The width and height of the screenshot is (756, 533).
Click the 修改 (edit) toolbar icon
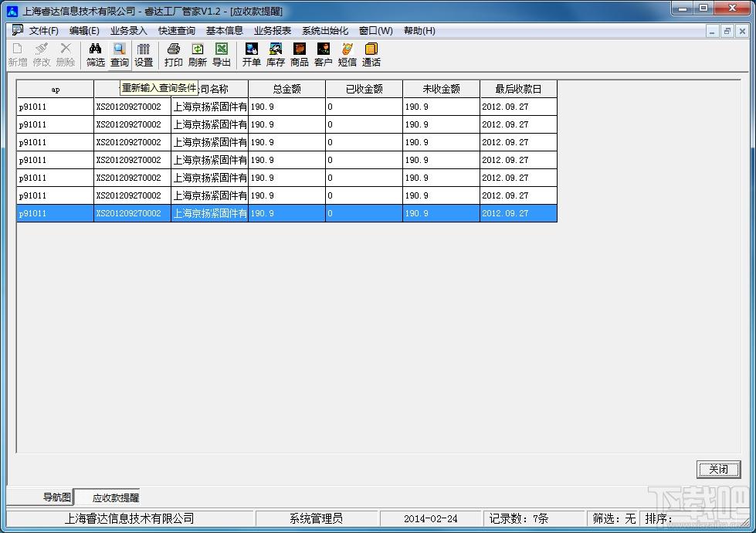coord(42,55)
